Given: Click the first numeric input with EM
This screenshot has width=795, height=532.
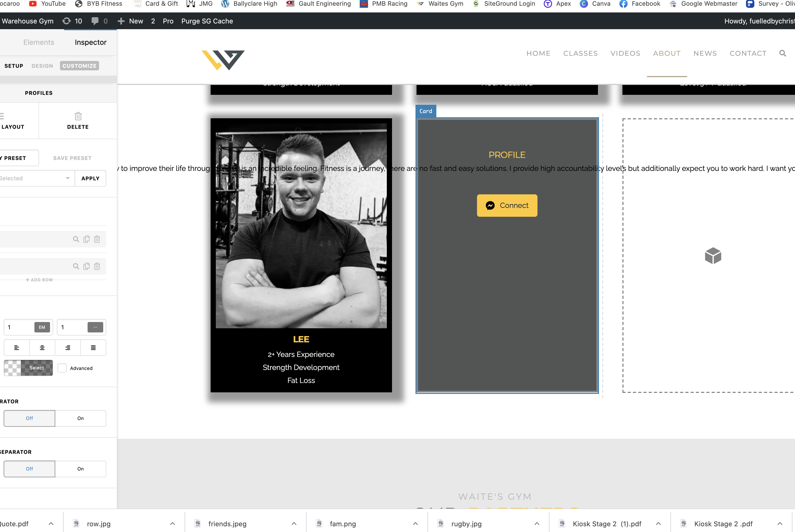Looking at the screenshot, I should [x=19, y=327].
